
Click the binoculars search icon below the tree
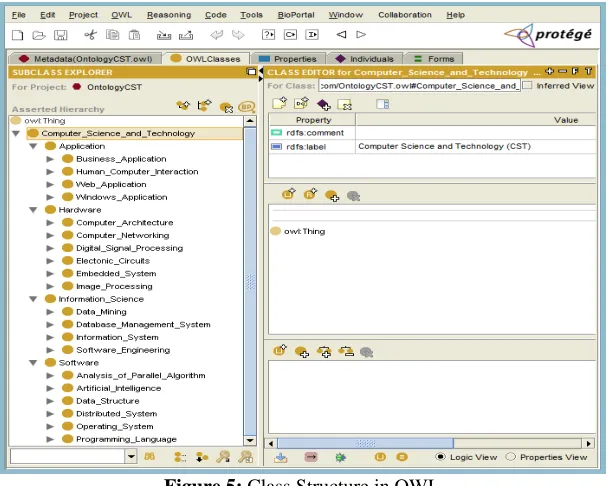pyautogui.click(x=150, y=457)
